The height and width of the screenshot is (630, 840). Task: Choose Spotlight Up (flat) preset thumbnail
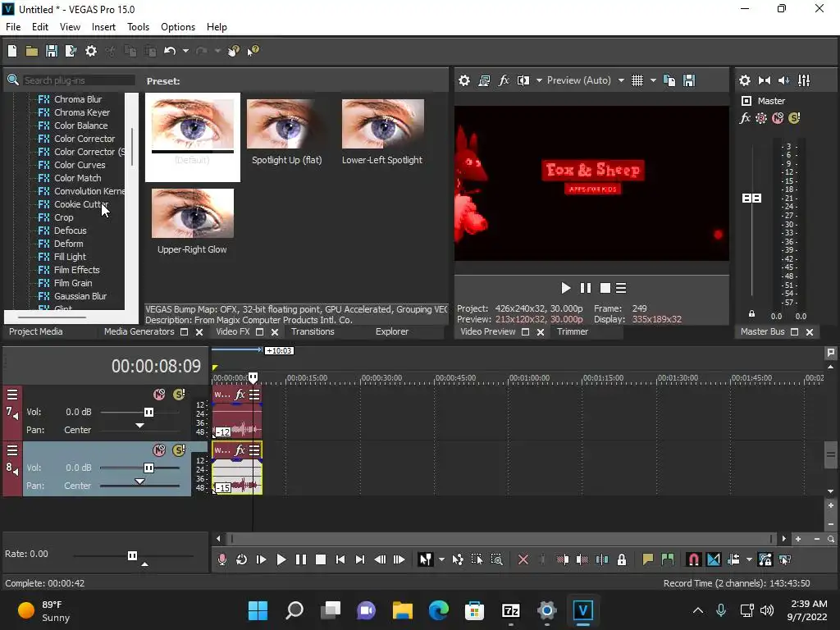pyautogui.click(x=287, y=124)
